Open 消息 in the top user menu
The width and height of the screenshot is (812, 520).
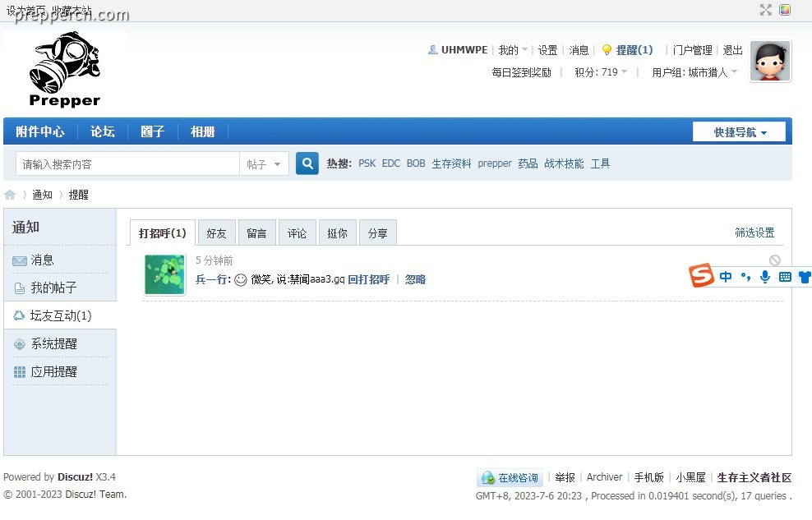click(579, 49)
